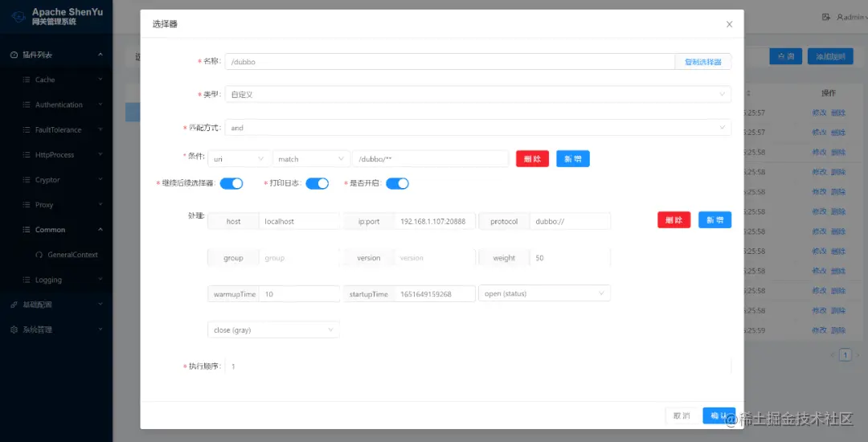Expand the Cryptor sidebar group chevron

(100, 179)
